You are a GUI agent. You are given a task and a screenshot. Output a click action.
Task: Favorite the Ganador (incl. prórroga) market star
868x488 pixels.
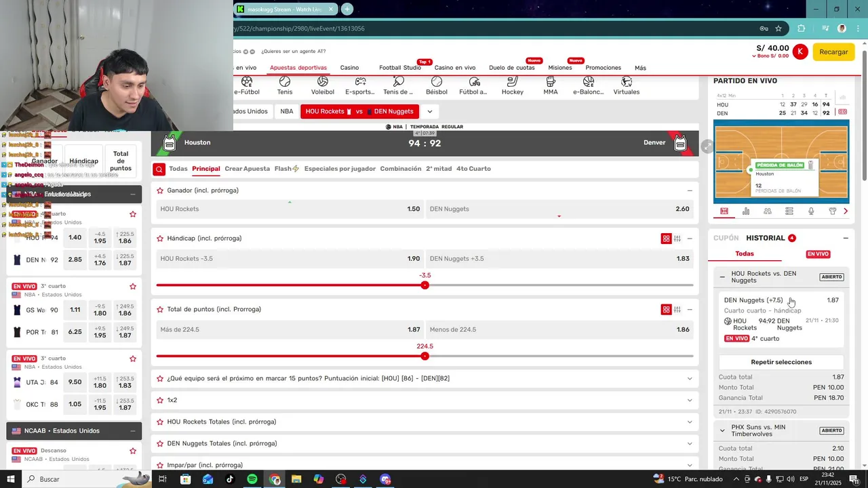click(x=160, y=190)
